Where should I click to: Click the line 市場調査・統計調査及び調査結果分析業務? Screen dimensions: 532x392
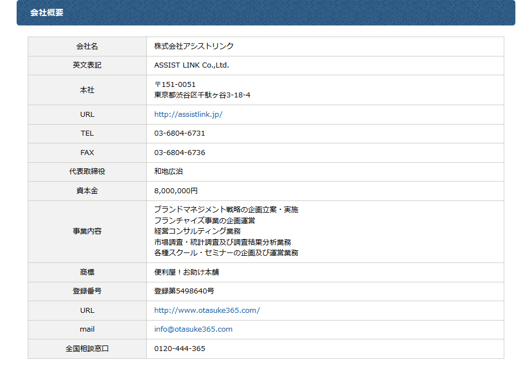coord(223,242)
